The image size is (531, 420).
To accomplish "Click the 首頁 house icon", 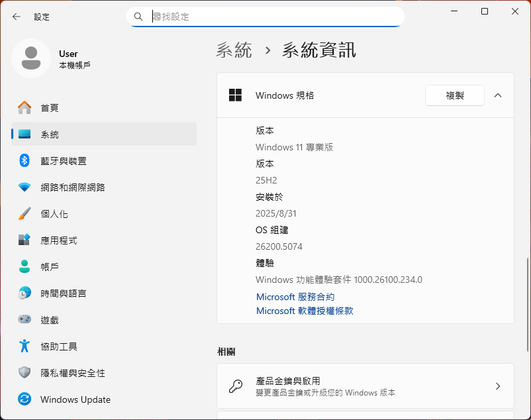I will click(x=24, y=108).
